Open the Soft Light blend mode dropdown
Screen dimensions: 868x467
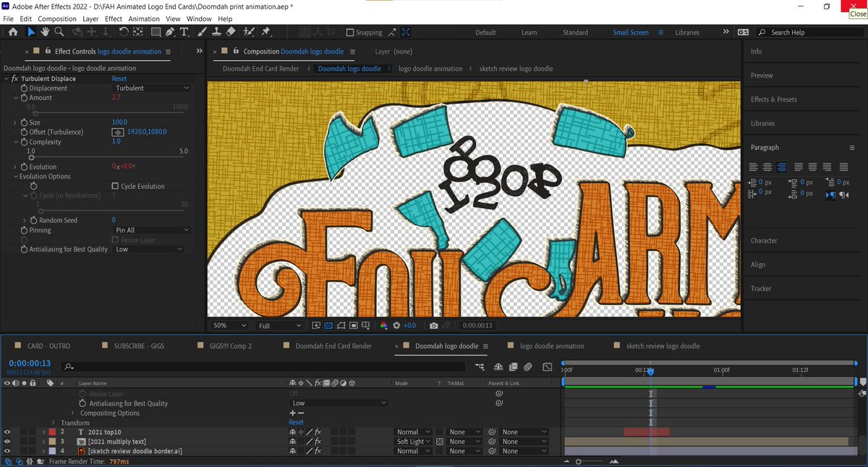414,442
